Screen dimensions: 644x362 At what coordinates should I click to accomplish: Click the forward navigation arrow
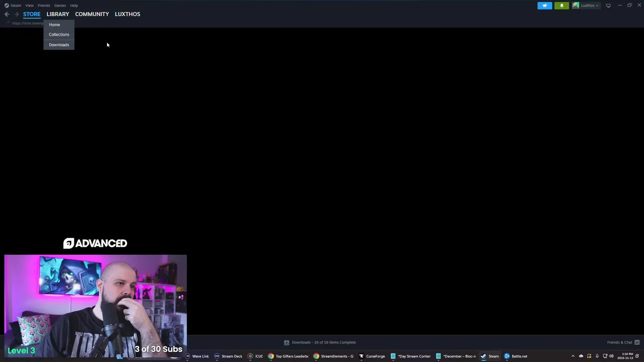point(16,14)
